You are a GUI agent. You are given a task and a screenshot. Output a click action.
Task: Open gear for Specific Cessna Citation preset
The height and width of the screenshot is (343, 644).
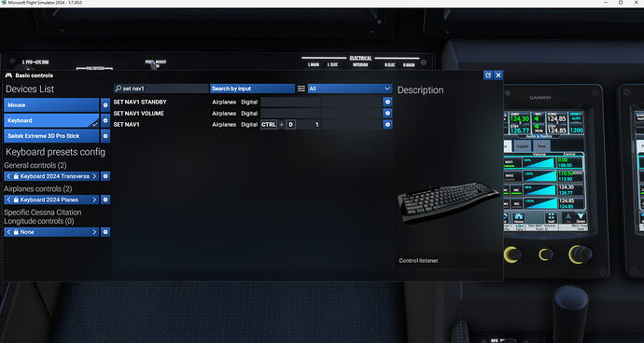pyautogui.click(x=105, y=232)
